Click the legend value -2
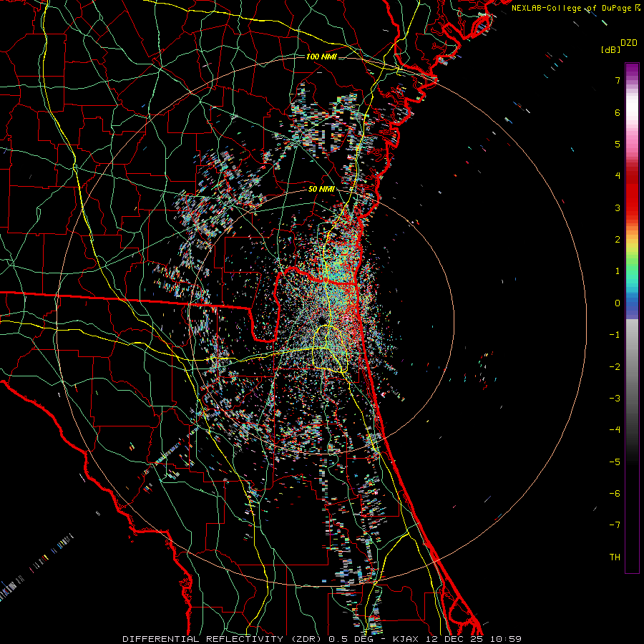The width and height of the screenshot is (644, 644). click(x=615, y=367)
